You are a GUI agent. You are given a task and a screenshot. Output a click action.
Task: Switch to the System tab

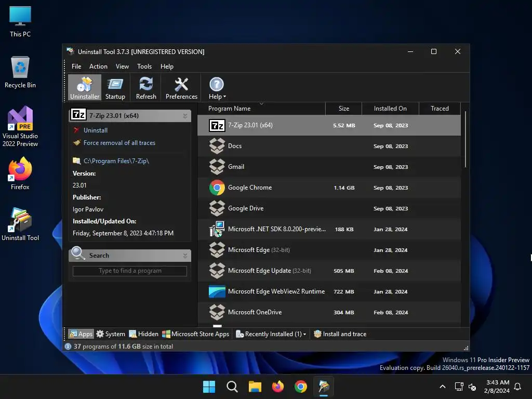click(x=111, y=334)
